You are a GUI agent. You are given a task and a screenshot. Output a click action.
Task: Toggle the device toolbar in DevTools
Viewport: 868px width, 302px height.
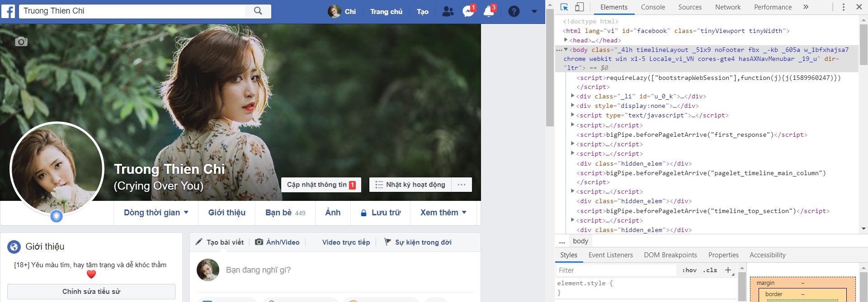tap(580, 7)
